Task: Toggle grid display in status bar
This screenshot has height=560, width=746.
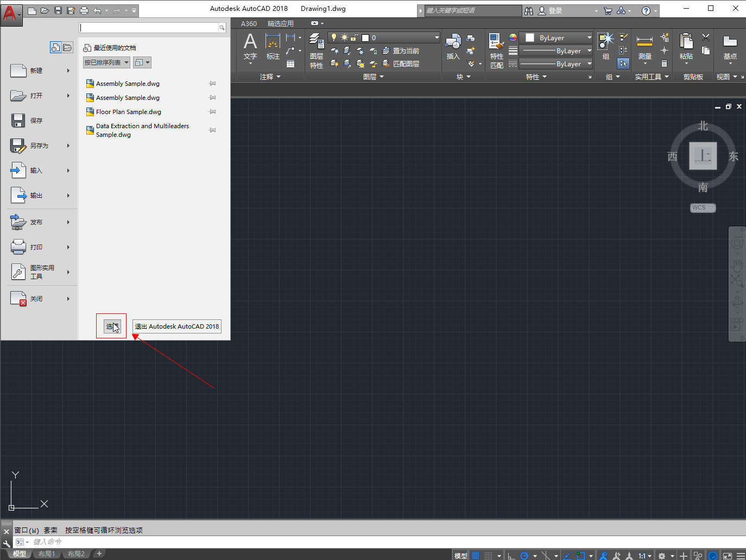Action: tap(476, 556)
